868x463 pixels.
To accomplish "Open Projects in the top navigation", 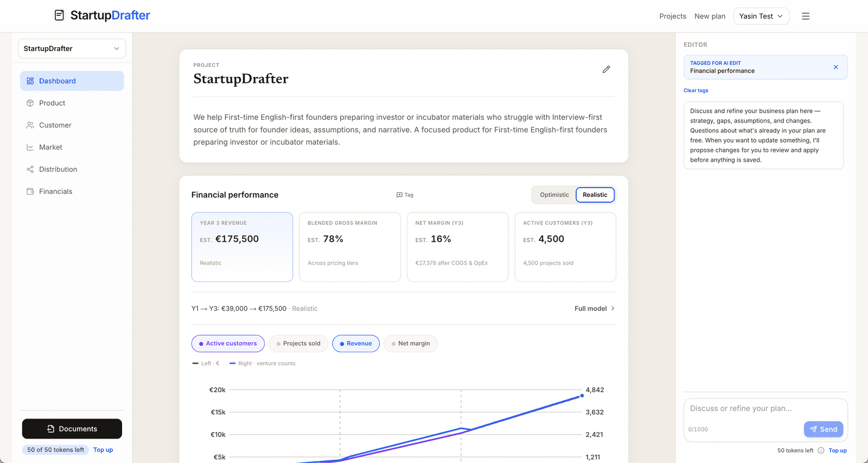I will tap(673, 16).
